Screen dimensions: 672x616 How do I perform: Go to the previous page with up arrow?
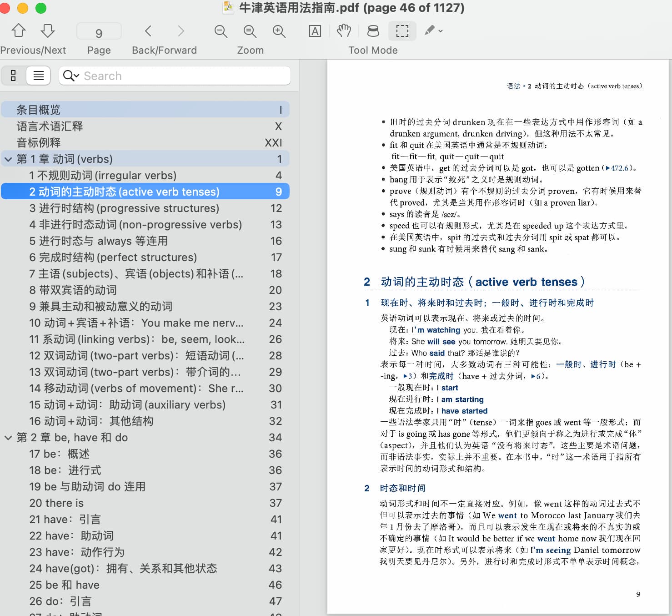click(19, 31)
